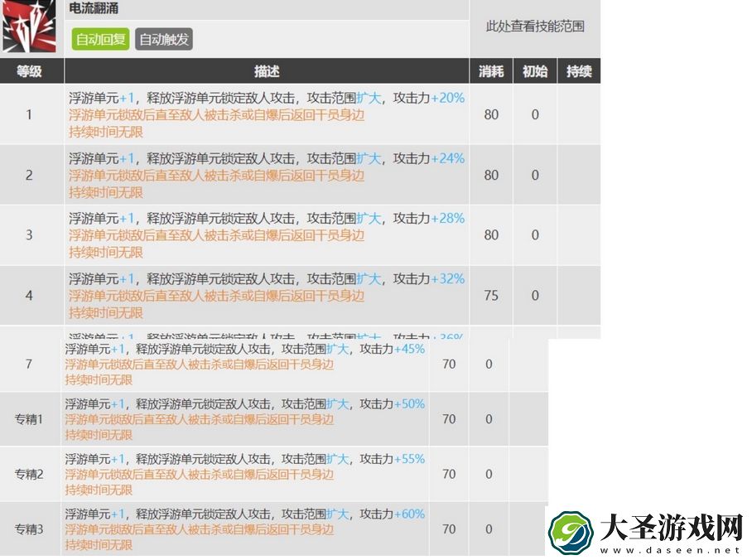This screenshot has width=752, height=560.
Task: Click the 自动触发 gray tag
Action: [x=163, y=39]
